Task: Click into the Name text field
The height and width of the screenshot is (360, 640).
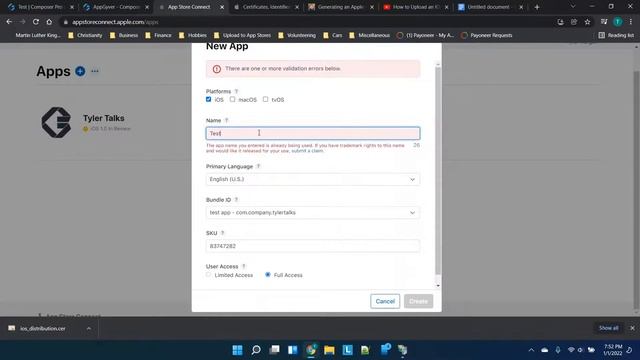Action: (313, 133)
